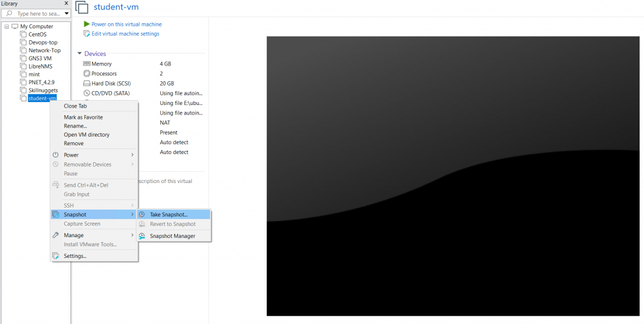
Task: Click the My Computer monitor icon
Action: (x=15, y=26)
